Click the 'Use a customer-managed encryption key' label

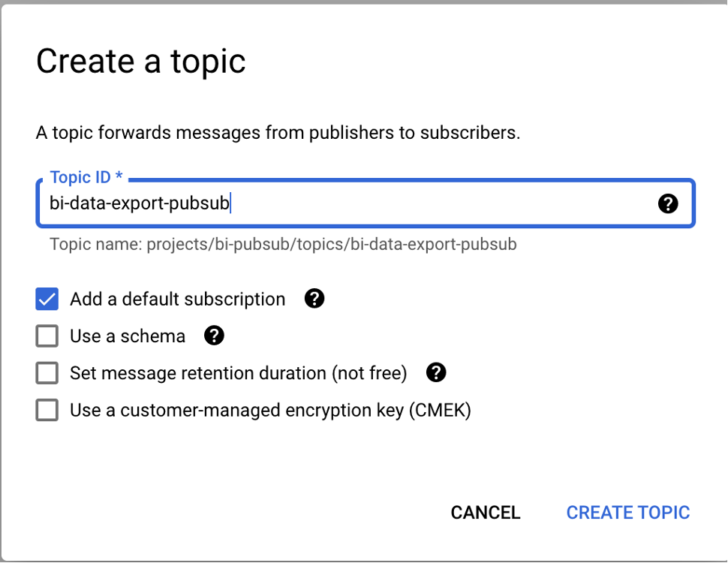(x=270, y=410)
